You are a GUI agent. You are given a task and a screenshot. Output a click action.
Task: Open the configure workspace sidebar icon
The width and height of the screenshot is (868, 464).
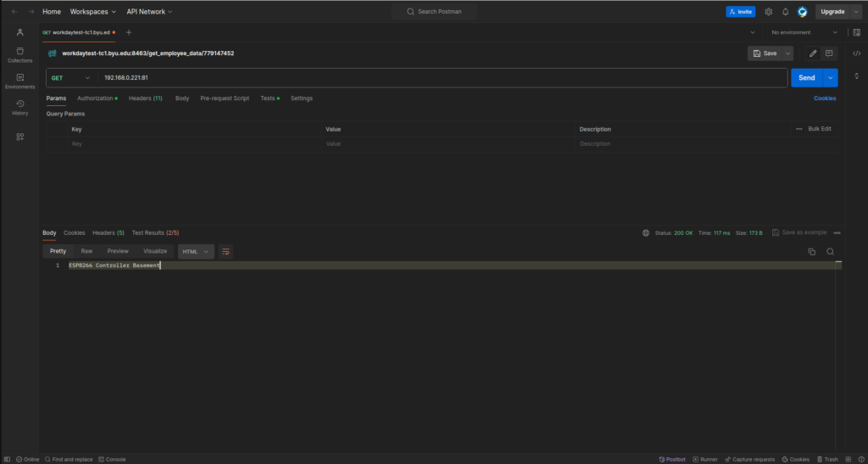[20, 137]
